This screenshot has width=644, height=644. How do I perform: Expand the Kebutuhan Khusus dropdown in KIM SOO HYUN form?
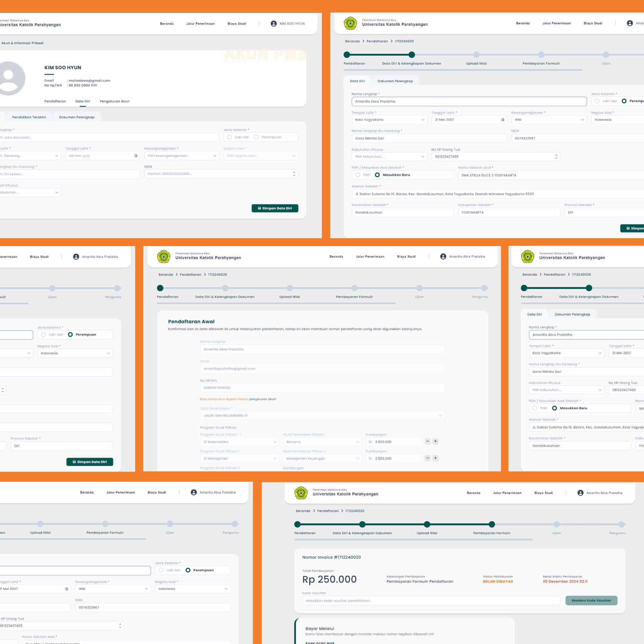[30, 192]
